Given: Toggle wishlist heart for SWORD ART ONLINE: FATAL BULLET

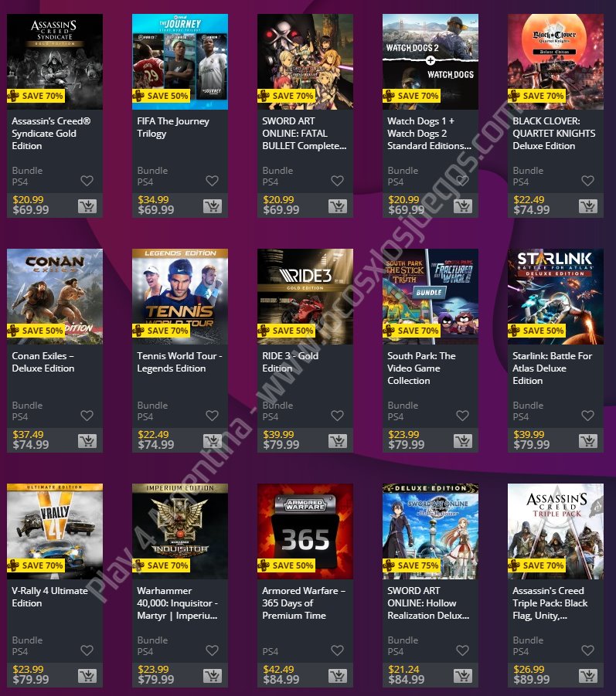Looking at the screenshot, I should coord(338,181).
